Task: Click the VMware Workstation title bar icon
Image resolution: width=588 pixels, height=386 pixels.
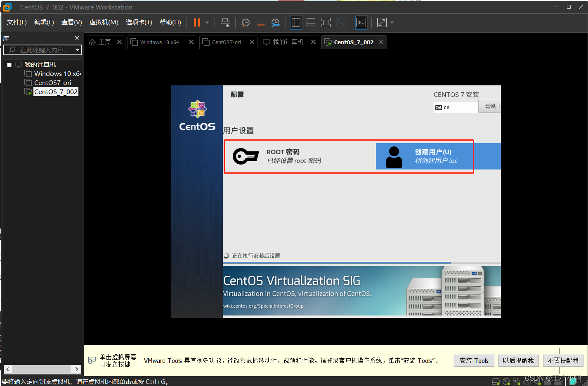Action: (7, 7)
